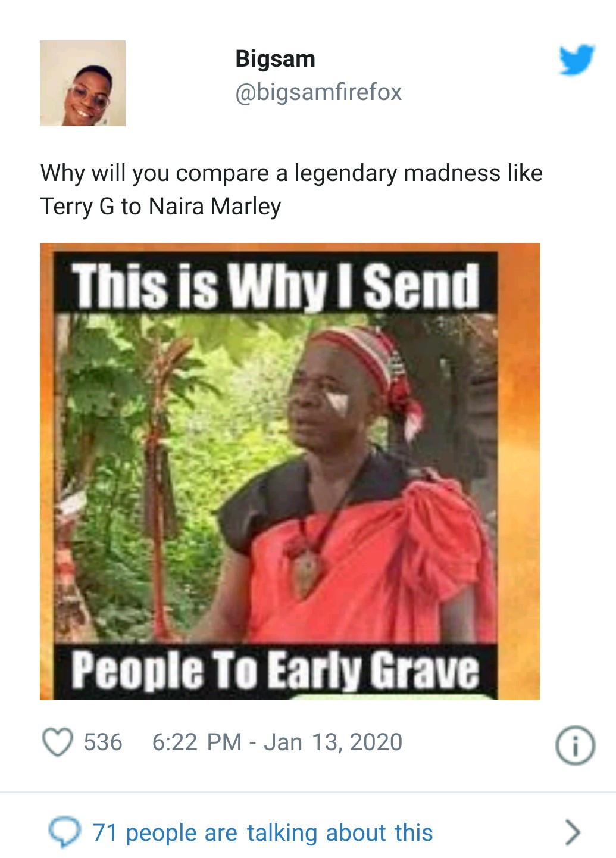This screenshot has height=858, width=616.
Task: Open "71 people are talking about this"
Action: [x=262, y=832]
